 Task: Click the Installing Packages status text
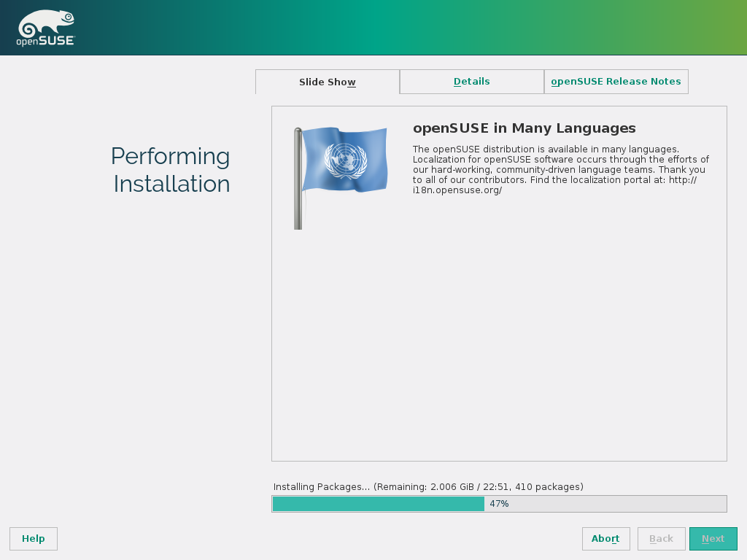[427, 486]
